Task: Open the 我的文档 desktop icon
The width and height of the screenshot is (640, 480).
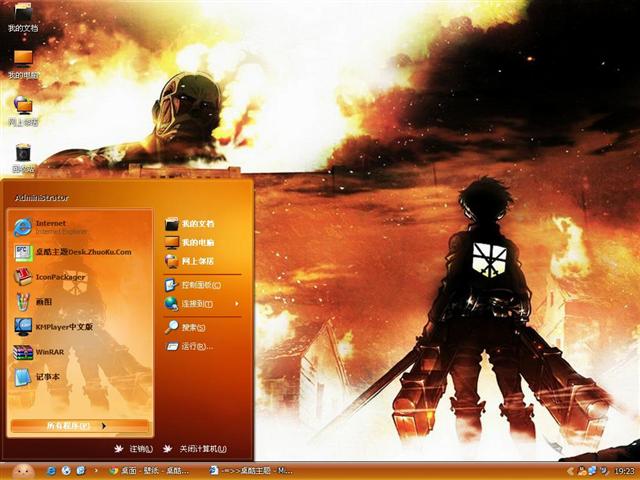Action: coord(23,17)
